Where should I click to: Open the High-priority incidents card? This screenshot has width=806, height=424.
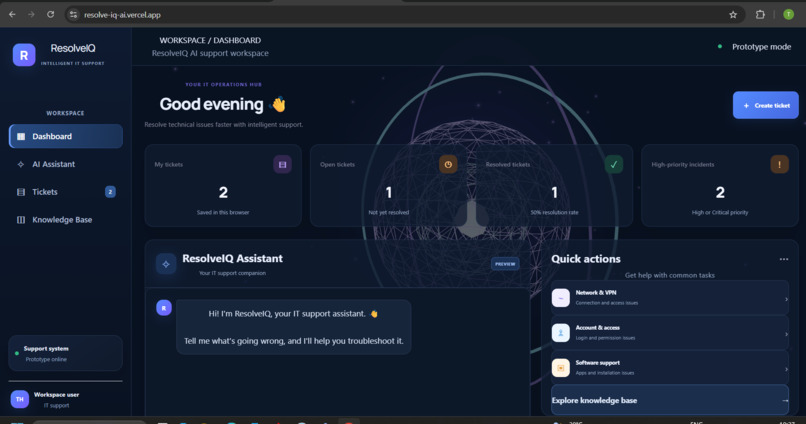(x=720, y=186)
